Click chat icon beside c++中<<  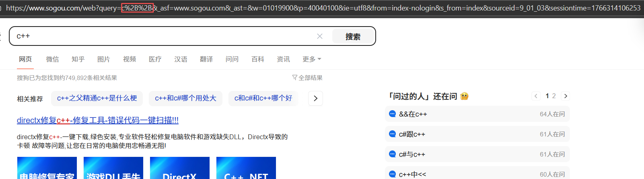(x=392, y=174)
